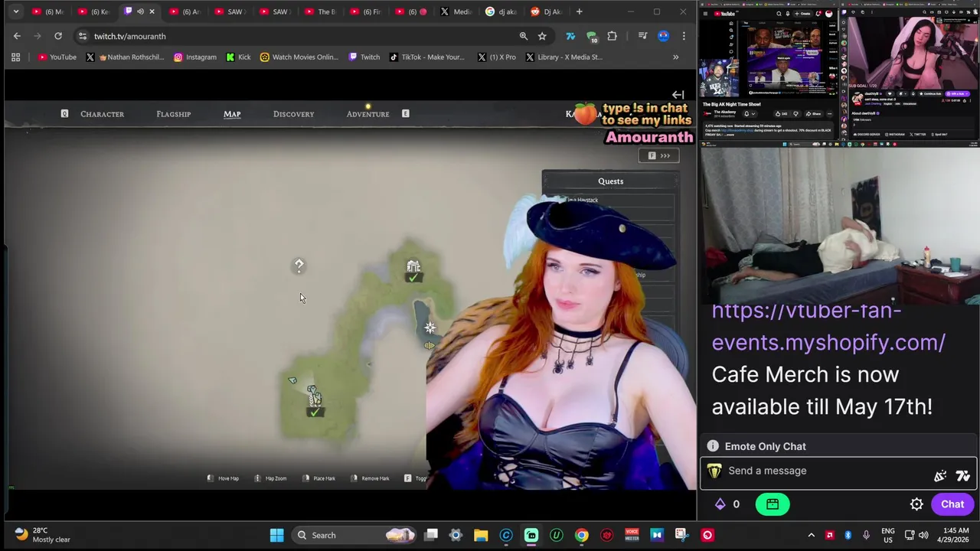
Task: Show hidden system tray icons
Action: 811,535
